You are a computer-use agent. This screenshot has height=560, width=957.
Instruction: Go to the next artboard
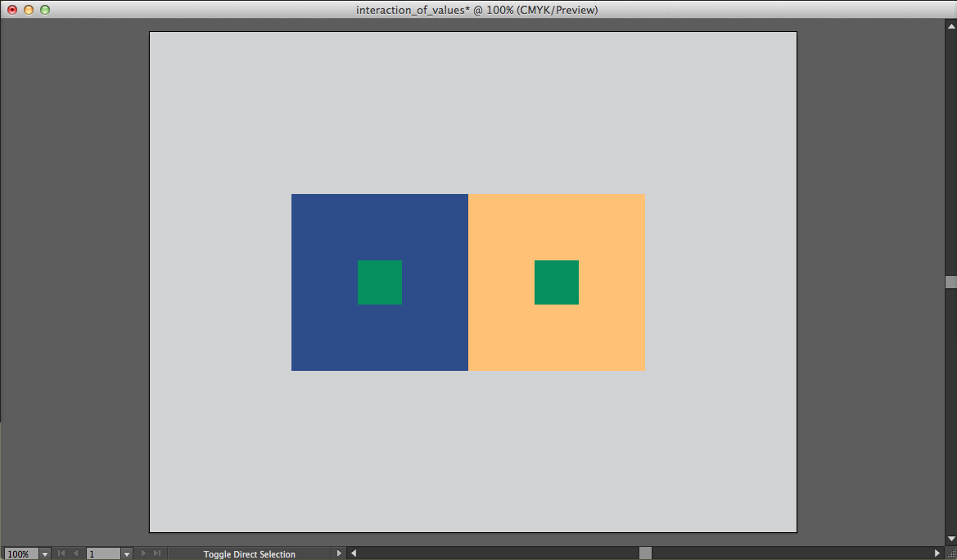tap(143, 553)
